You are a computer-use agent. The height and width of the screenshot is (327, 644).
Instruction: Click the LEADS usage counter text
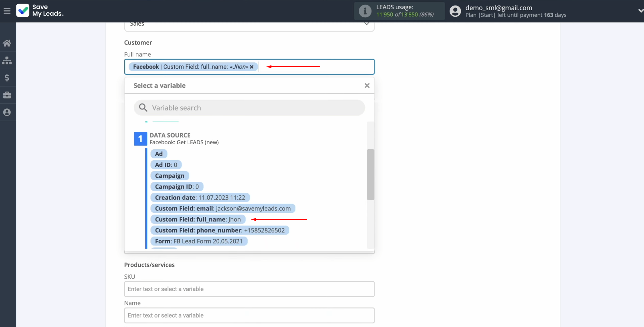pos(405,15)
